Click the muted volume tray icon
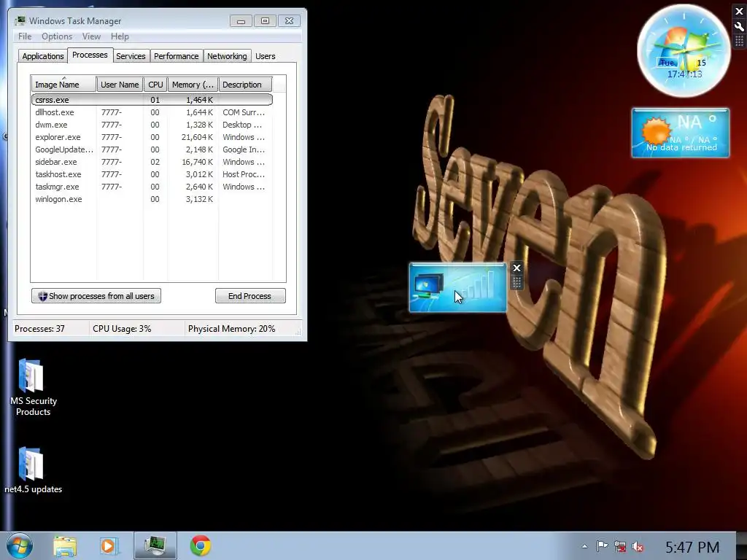The width and height of the screenshot is (747, 560). 638,547
